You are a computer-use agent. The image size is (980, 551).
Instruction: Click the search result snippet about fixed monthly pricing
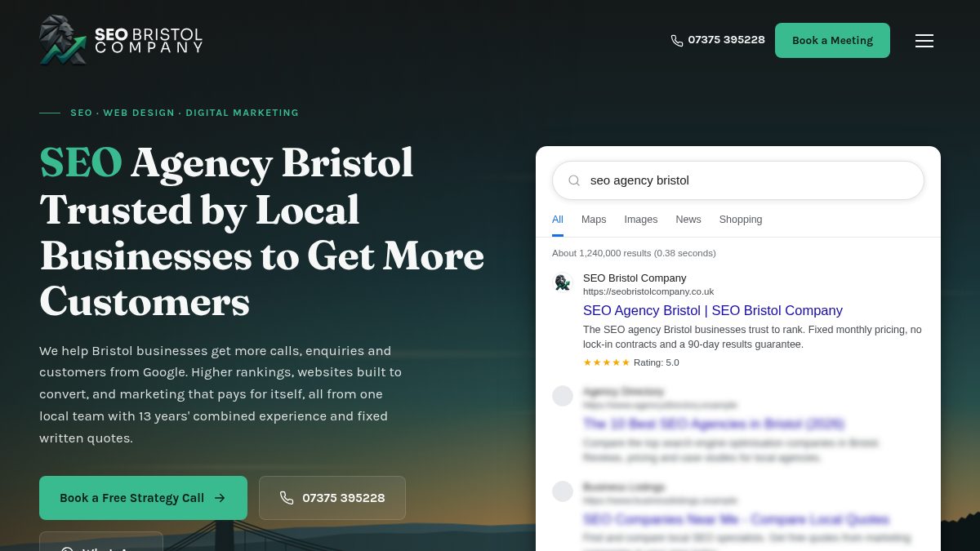[752, 337]
